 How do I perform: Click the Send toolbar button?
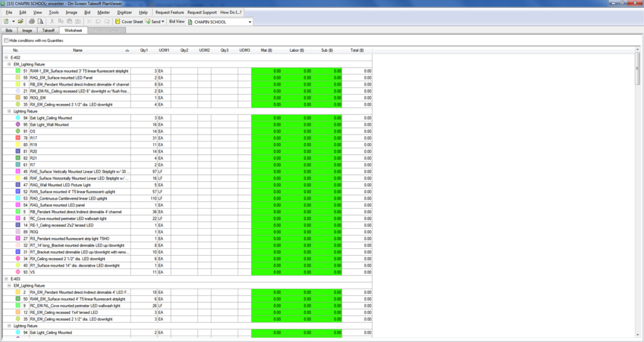[154, 21]
